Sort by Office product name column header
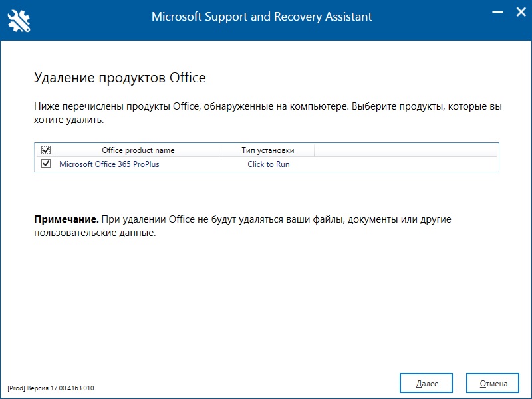Screen dimensions: 532x399 coord(138,150)
